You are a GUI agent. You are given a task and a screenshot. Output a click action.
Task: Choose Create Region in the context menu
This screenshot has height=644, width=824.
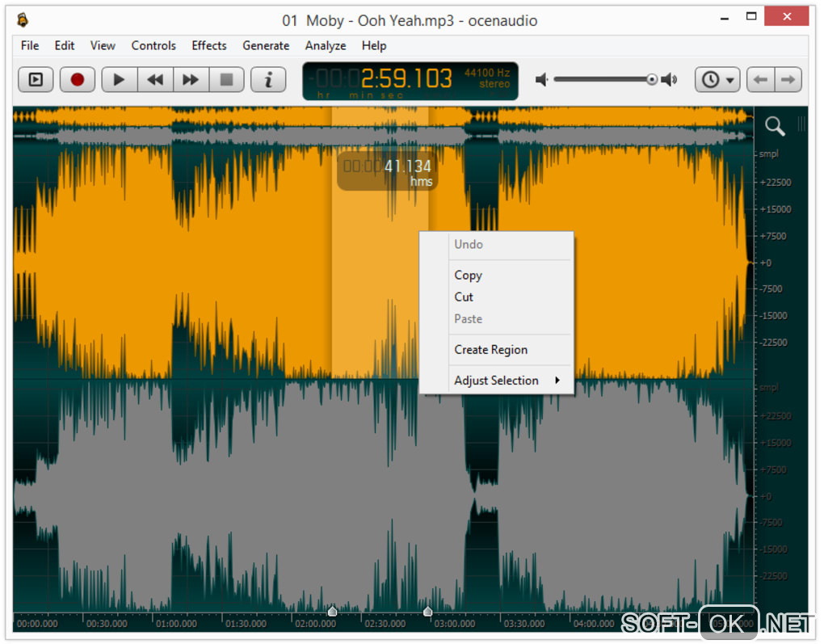(497, 350)
